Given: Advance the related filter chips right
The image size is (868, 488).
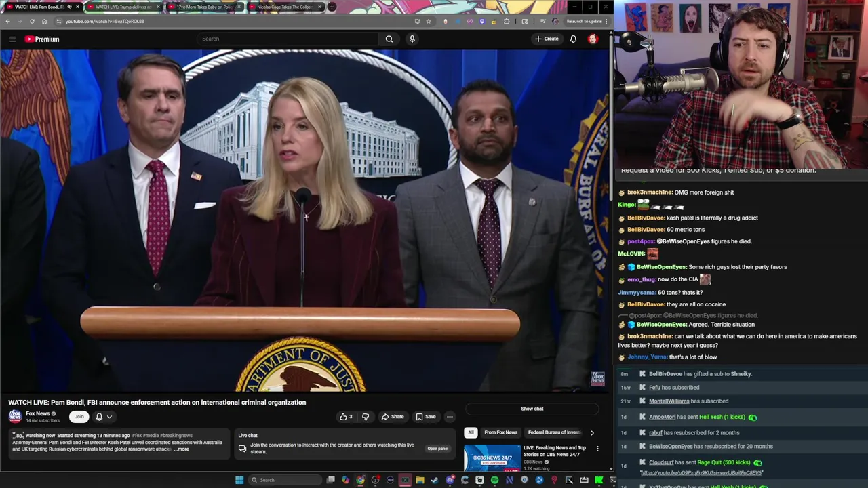Looking at the screenshot, I should pyautogui.click(x=592, y=432).
